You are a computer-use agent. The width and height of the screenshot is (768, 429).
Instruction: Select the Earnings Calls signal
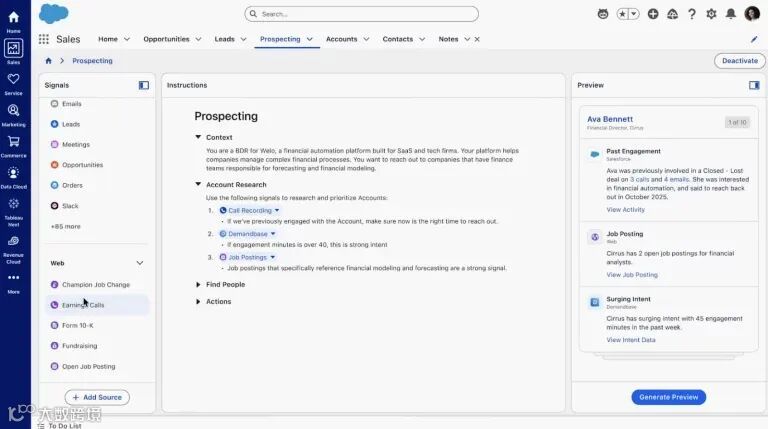pyautogui.click(x=97, y=305)
